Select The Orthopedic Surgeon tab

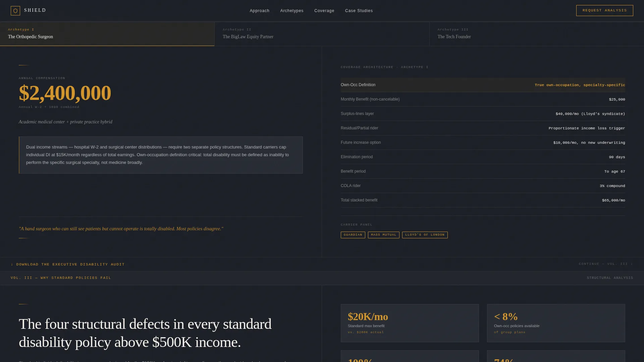[107, 34]
